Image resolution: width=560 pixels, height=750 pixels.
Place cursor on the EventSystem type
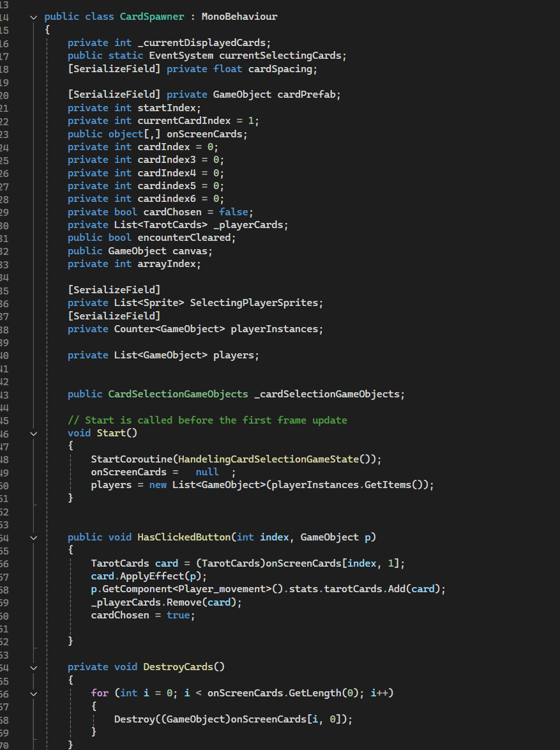click(181, 56)
